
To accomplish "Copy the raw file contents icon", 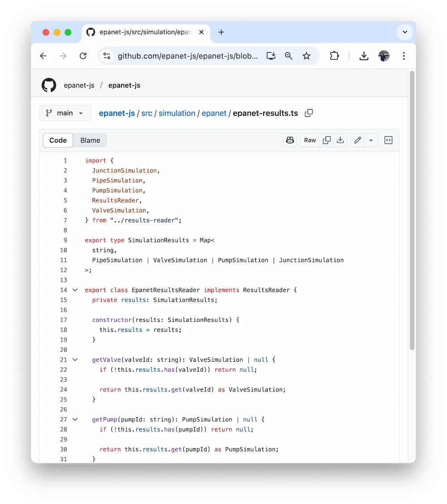I will pos(327,140).
